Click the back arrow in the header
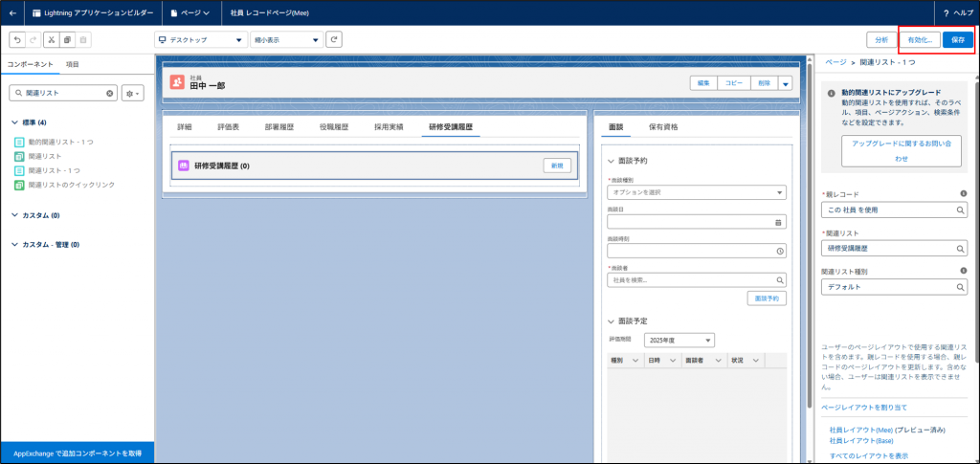Viewport: 980px width, 464px height. click(x=12, y=13)
